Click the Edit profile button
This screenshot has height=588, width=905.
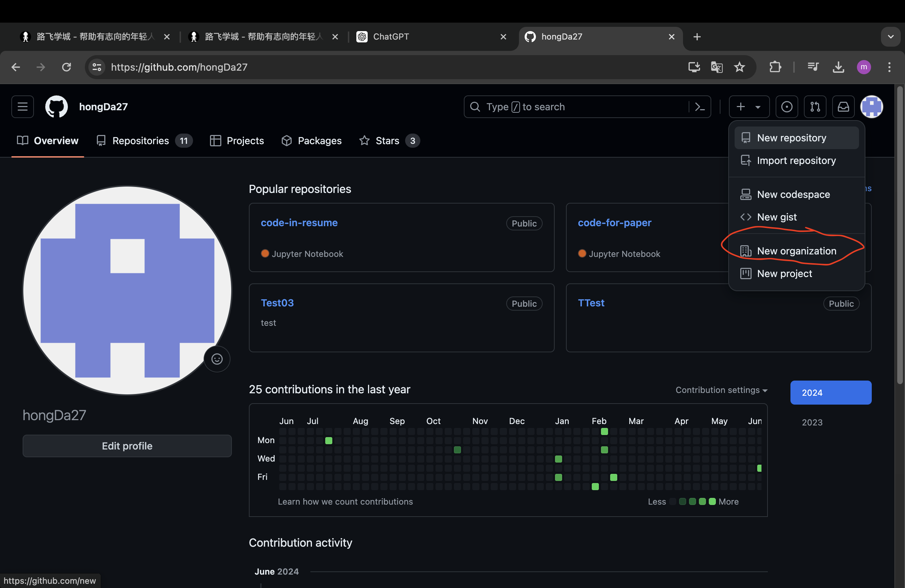point(127,446)
